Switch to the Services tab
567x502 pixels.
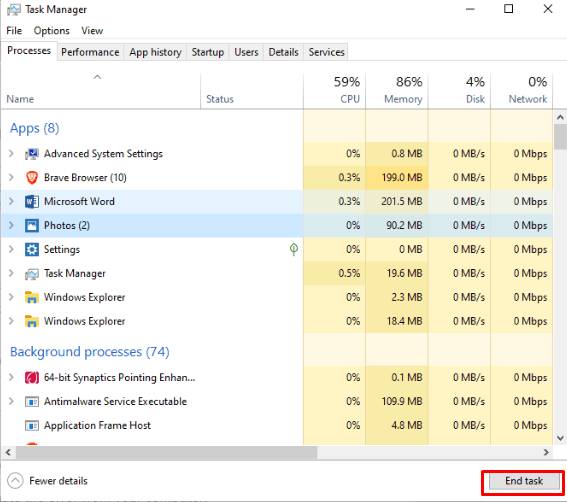[326, 52]
